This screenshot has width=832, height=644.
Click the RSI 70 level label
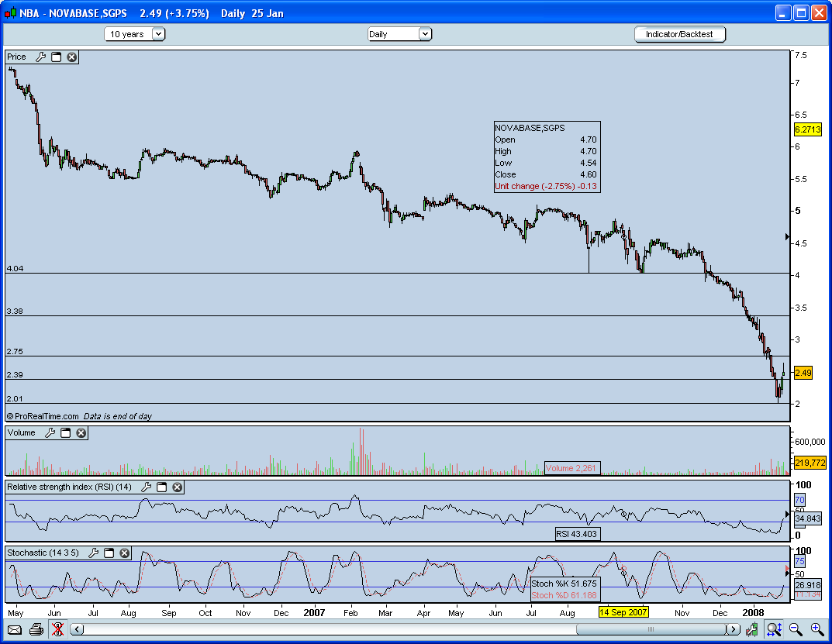(x=799, y=500)
